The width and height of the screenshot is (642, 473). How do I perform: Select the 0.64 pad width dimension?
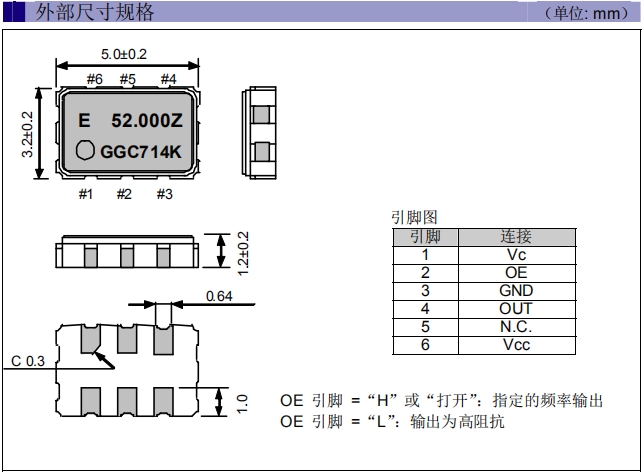[219, 295]
